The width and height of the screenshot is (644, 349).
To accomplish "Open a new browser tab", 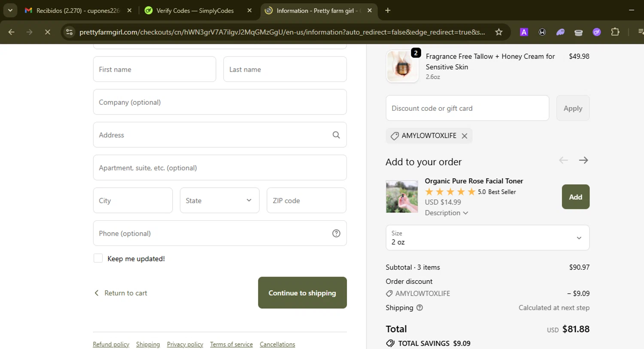I will pyautogui.click(x=388, y=10).
